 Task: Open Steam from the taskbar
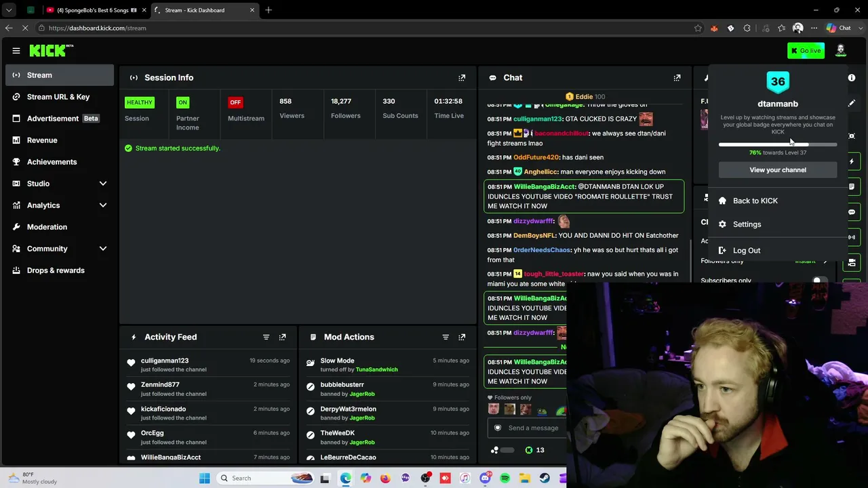coord(545,479)
